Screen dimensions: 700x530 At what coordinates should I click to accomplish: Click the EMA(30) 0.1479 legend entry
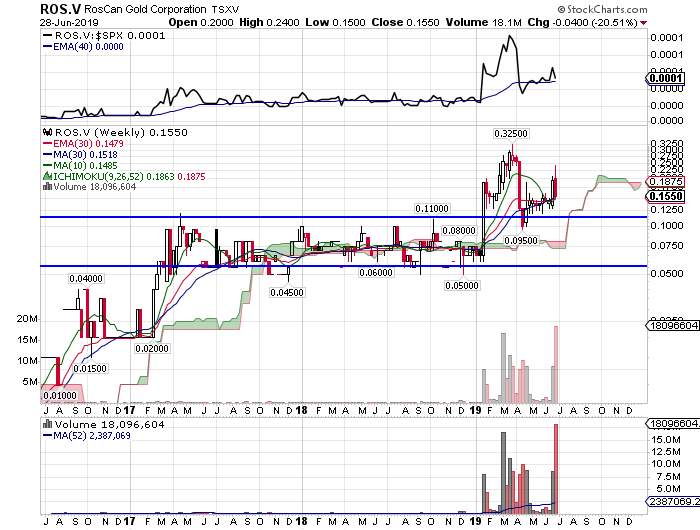tap(83, 144)
